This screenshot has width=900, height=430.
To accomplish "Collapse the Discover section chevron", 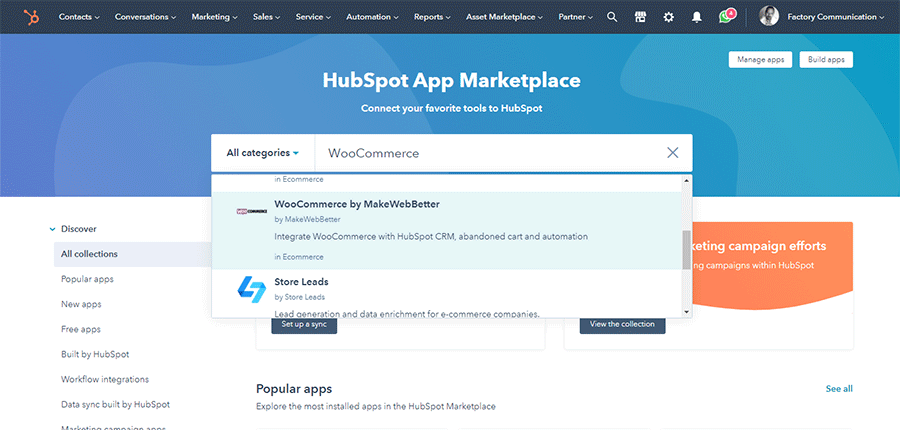I will click(52, 229).
